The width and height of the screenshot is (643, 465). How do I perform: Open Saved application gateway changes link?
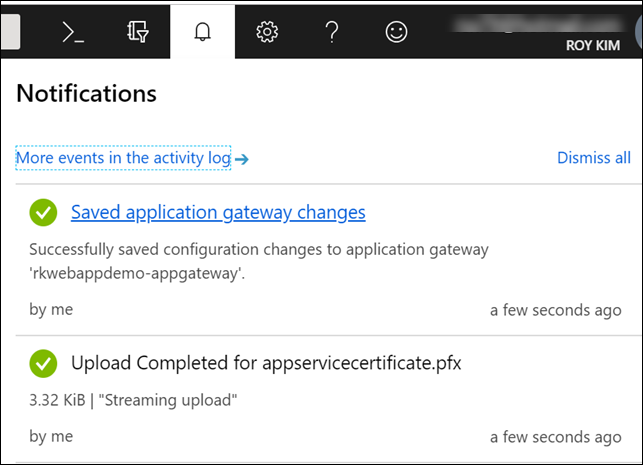click(x=218, y=212)
